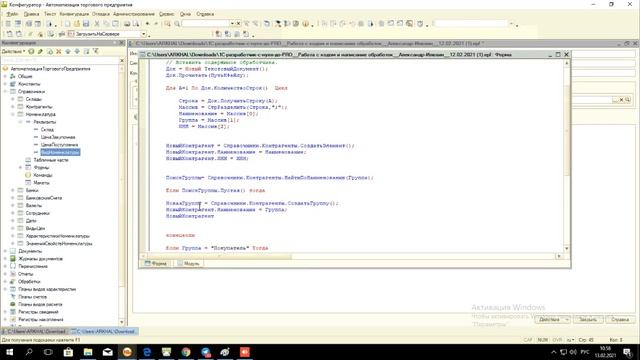The width and height of the screenshot is (640, 360).
Task: Select ЦенаПоступления attribute in tree
Action: tap(59, 145)
